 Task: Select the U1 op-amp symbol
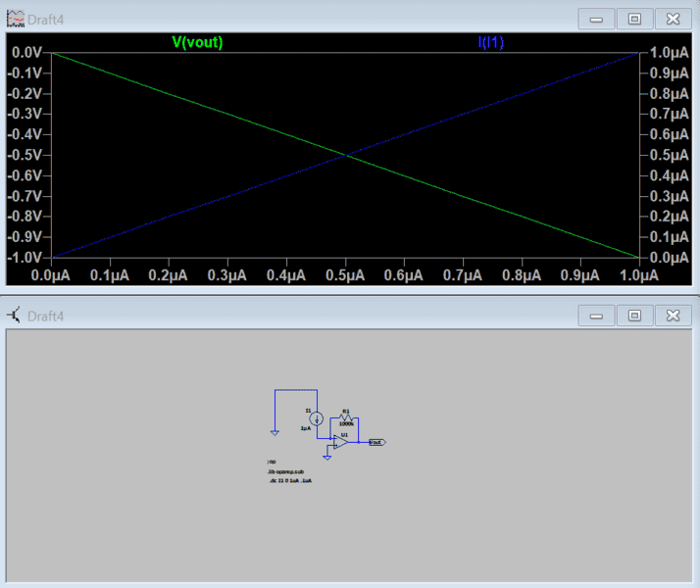pyautogui.click(x=341, y=441)
